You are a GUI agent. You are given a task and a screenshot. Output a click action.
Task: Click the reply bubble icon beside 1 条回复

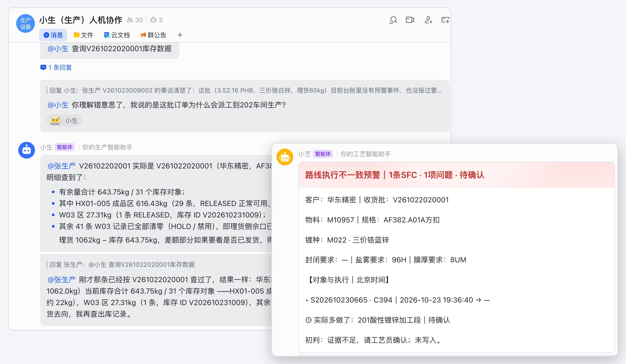[x=43, y=68]
